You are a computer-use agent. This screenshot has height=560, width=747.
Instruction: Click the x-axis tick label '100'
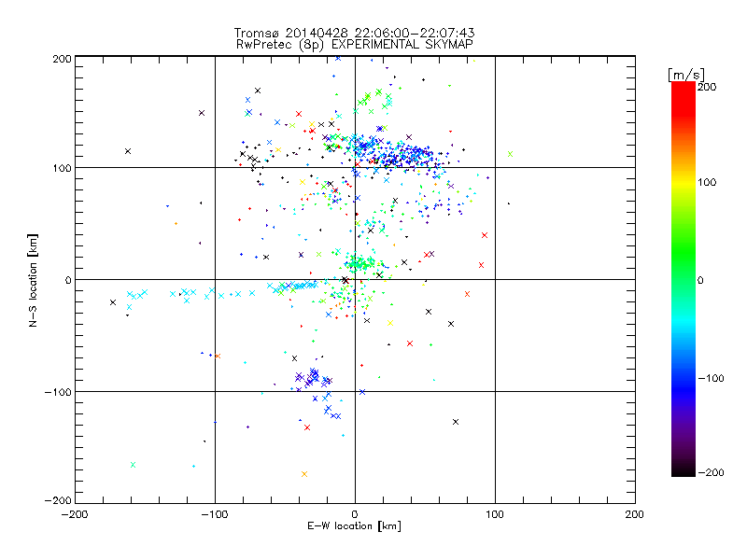(x=495, y=514)
